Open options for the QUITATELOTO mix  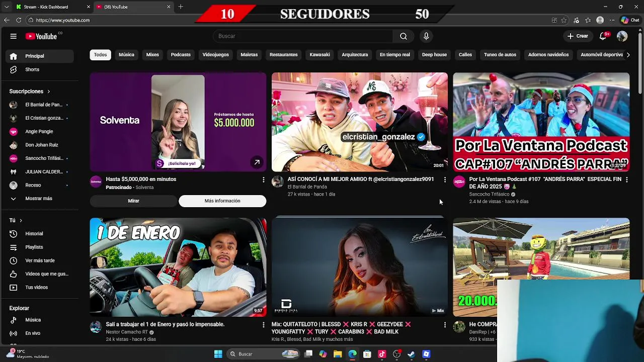pyautogui.click(x=445, y=325)
